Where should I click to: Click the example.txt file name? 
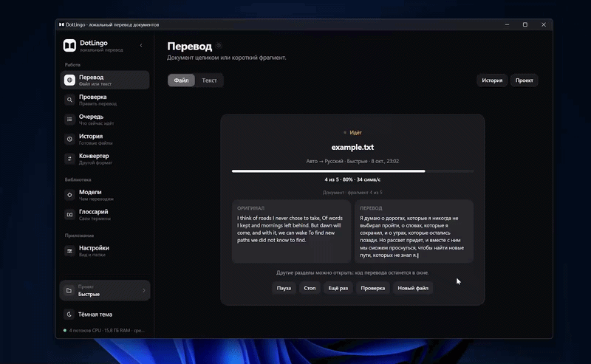352,148
